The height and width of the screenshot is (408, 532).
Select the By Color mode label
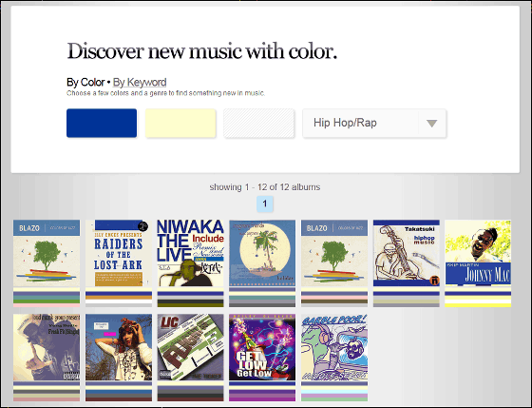[x=85, y=82]
